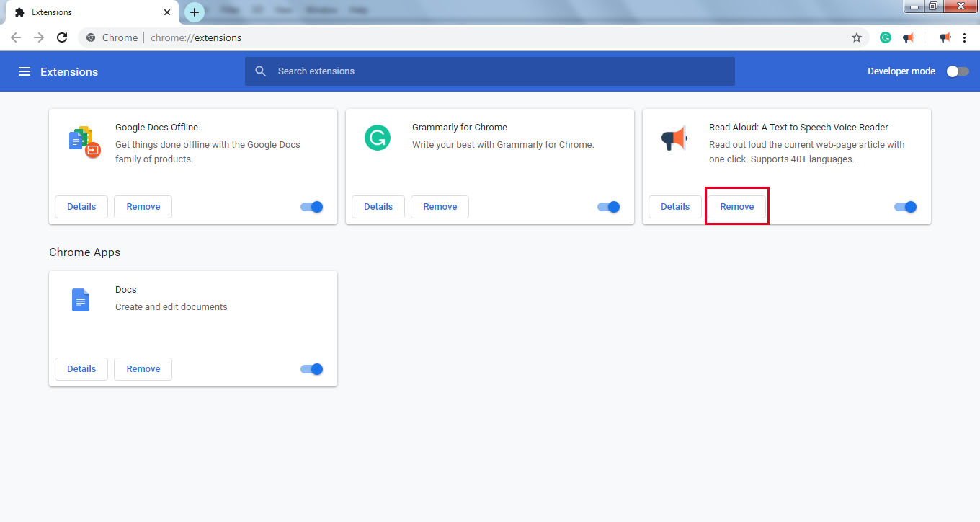Click the Docs app thumbnail icon
980x522 pixels.
pyautogui.click(x=80, y=299)
